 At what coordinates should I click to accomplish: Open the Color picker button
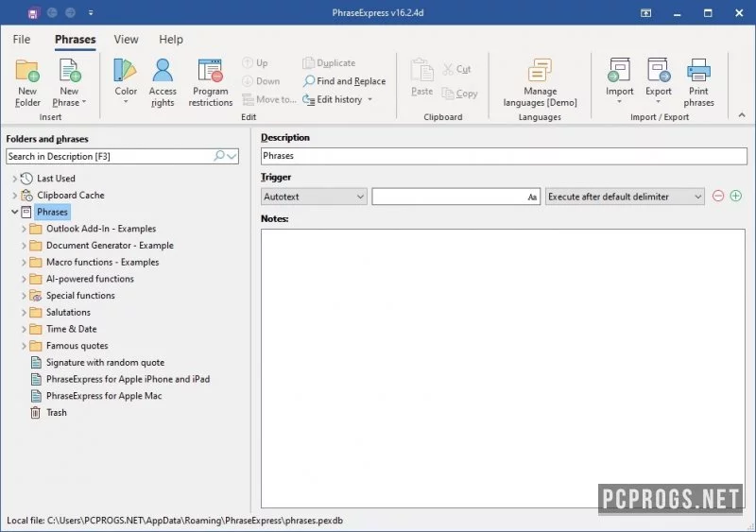[x=126, y=81]
